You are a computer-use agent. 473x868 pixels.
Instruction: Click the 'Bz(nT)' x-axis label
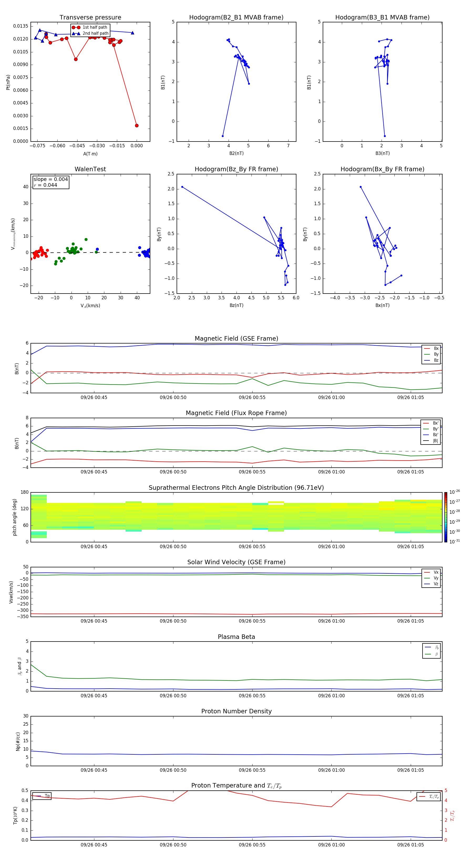(x=236, y=305)
